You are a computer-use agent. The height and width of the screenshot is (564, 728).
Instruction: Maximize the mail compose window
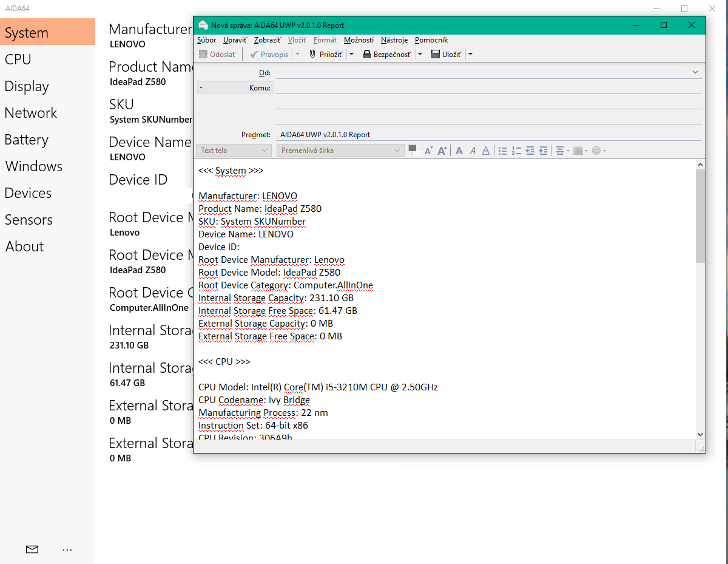[x=664, y=25]
